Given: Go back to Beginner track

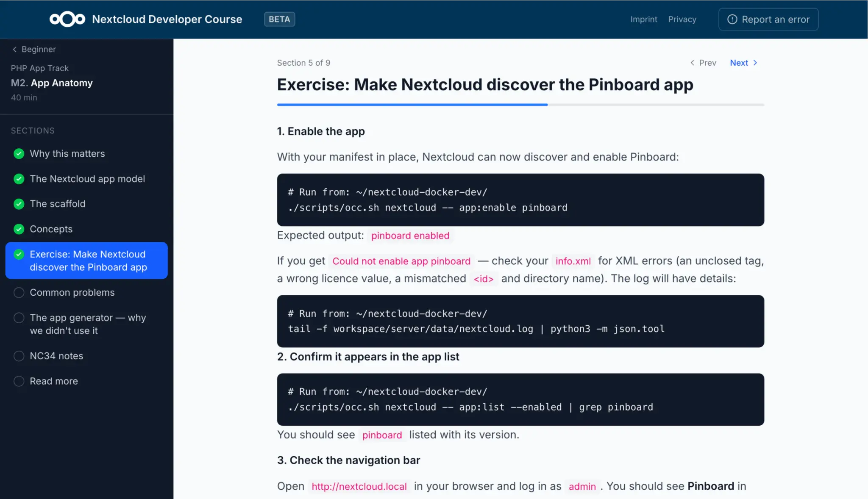Looking at the screenshot, I should (34, 49).
